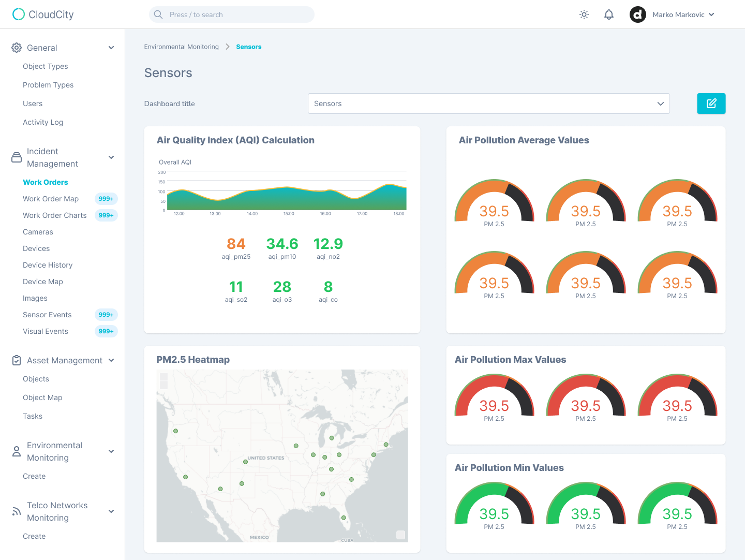Collapse the General section chevron

coord(111,48)
